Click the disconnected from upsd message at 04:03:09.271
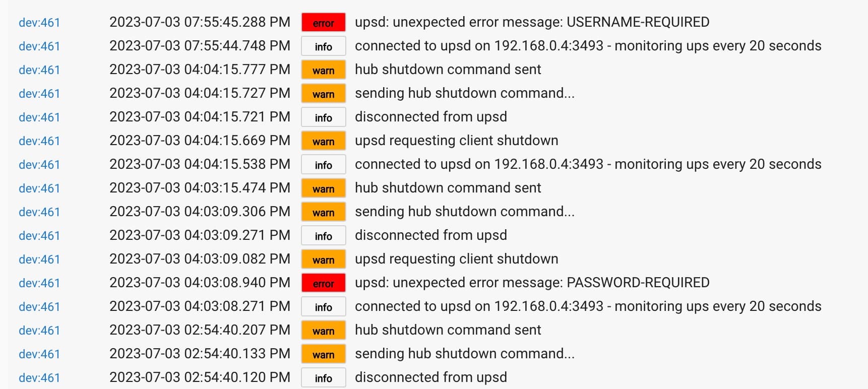 pos(431,235)
